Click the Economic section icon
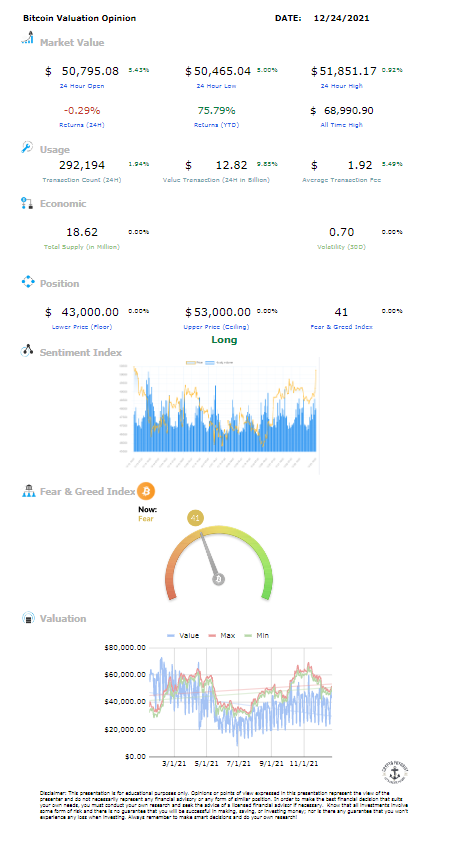This screenshot has height=846, width=458. coord(27,203)
